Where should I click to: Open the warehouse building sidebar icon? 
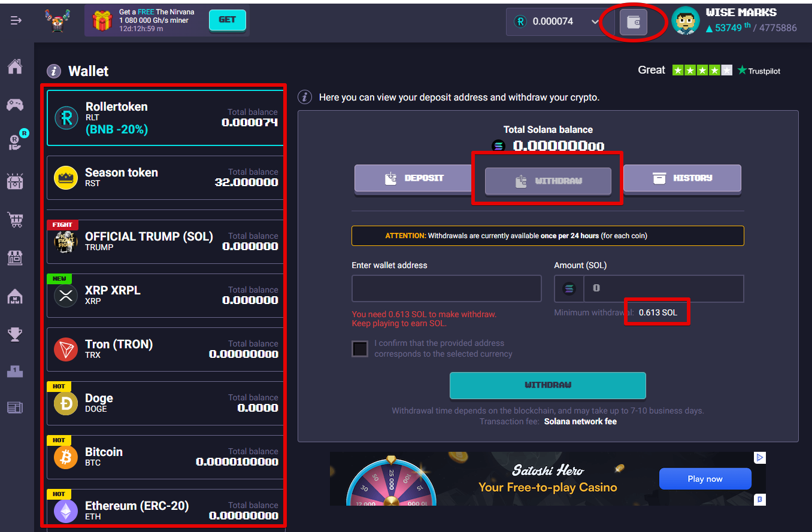(15, 296)
